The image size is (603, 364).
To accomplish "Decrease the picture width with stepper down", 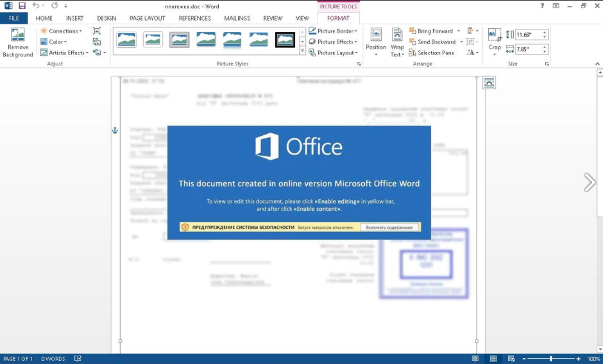I will point(545,51).
